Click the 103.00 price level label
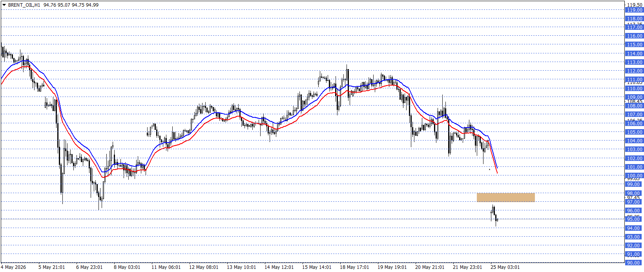 click(x=634, y=150)
